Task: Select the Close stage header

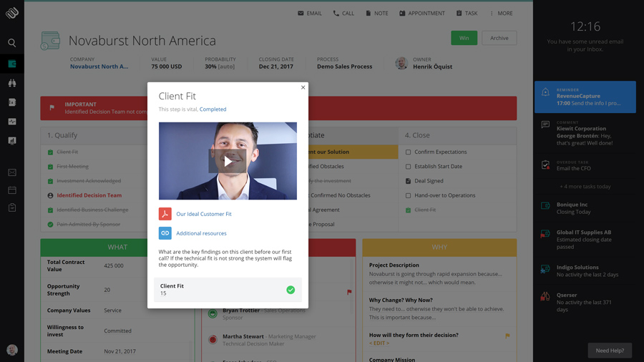Action: click(457, 135)
